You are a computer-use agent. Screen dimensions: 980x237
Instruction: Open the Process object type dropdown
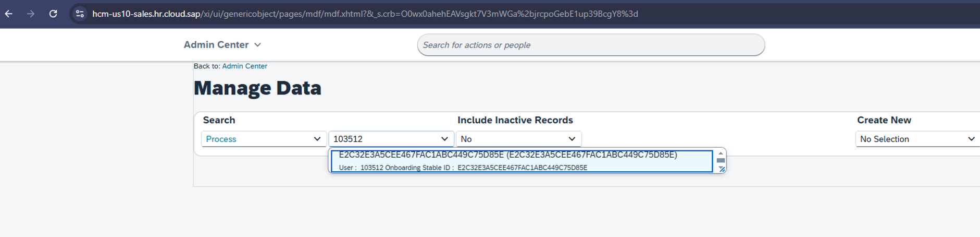264,139
